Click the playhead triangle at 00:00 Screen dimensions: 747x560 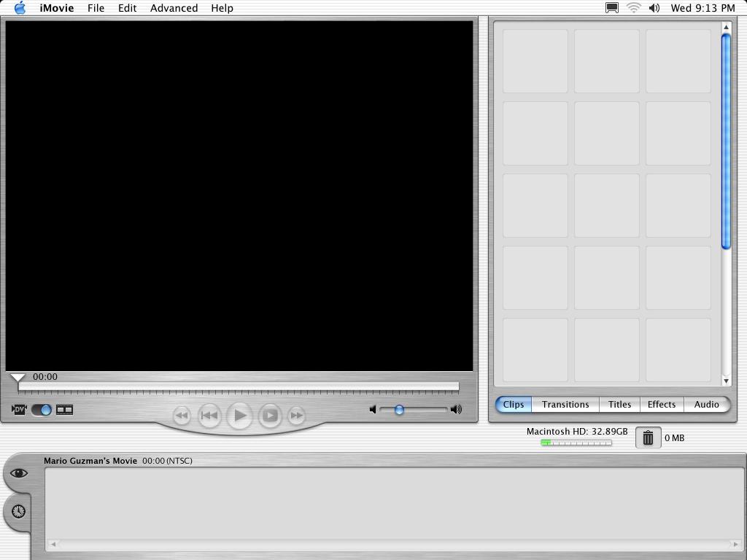tap(18, 378)
